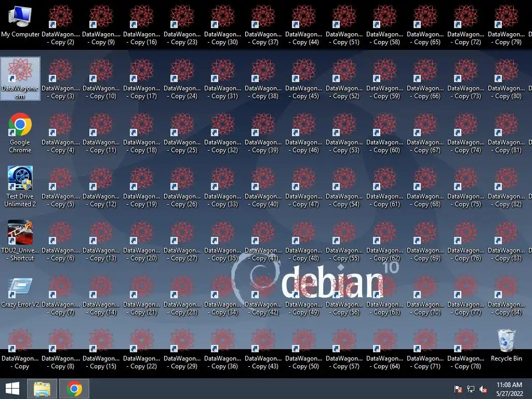Image resolution: width=532 pixels, height=399 pixels.
Task: Open Google Chrome from the taskbar
Action: click(x=74, y=389)
